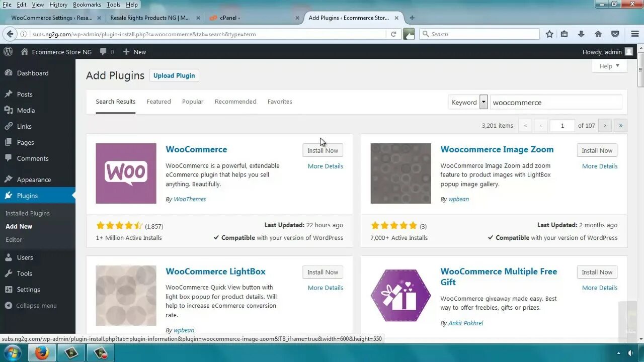Image resolution: width=644 pixels, height=362 pixels.
Task: Install Now for WooCommerce Multiple Free Gift
Action: tap(597, 272)
